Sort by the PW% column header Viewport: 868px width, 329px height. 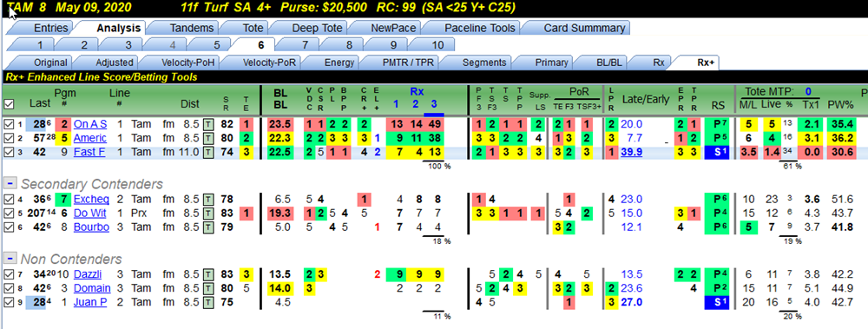(x=841, y=104)
